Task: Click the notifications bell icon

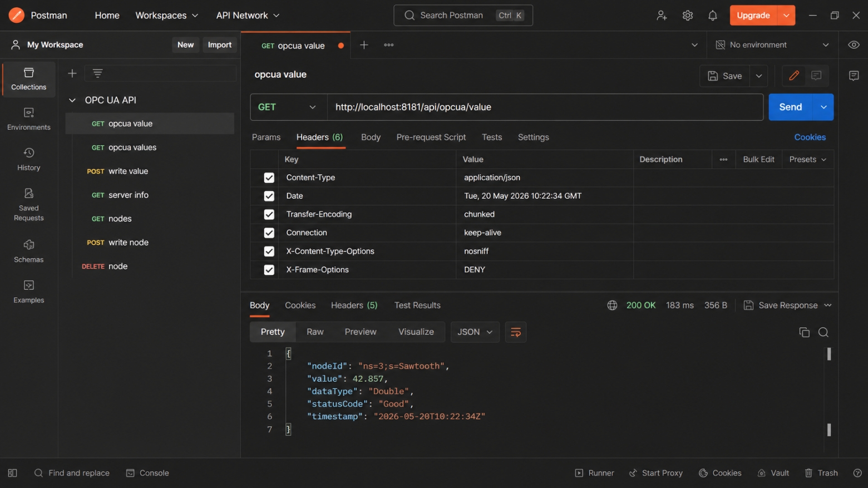Action: (712, 16)
